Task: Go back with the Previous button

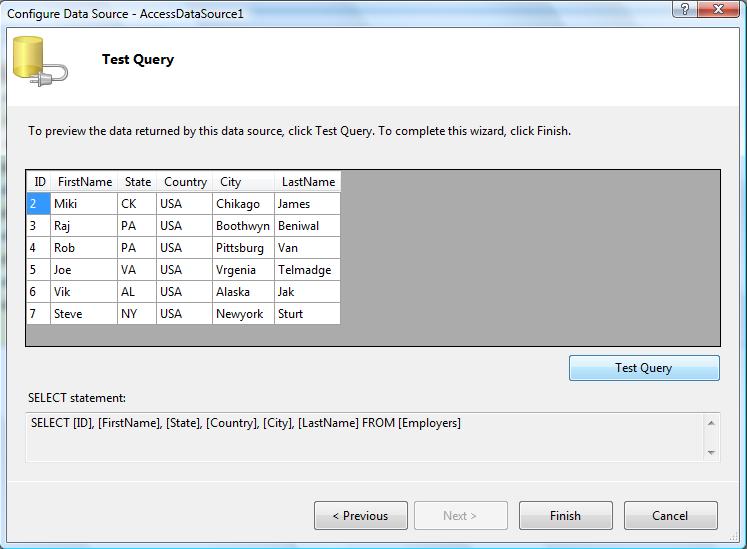Action: tap(361, 516)
